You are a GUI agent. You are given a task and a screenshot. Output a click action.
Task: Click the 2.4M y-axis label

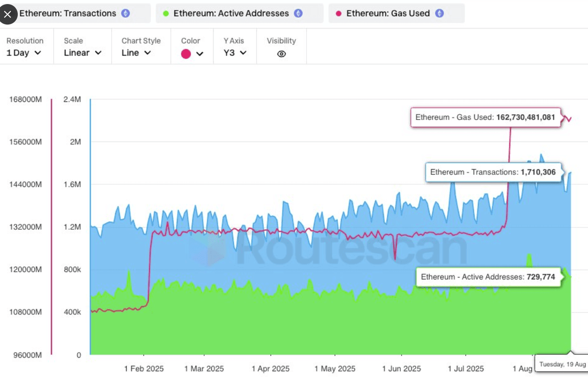tap(73, 99)
